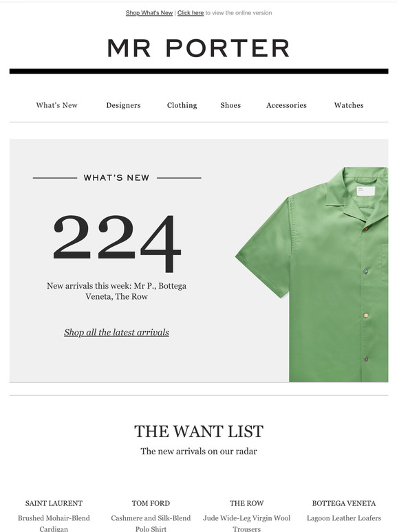399x532 pixels.
Task: Select Accessories in the navigation bar
Action: [287, 105]
